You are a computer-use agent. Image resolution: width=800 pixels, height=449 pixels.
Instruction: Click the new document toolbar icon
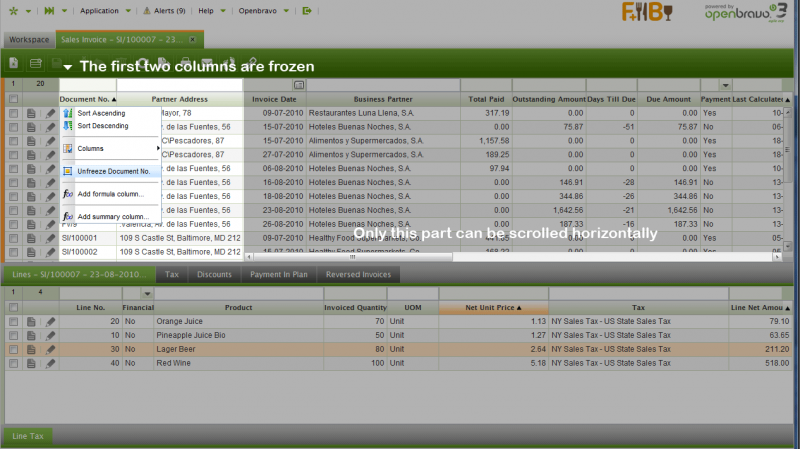[x=13, y=63]
